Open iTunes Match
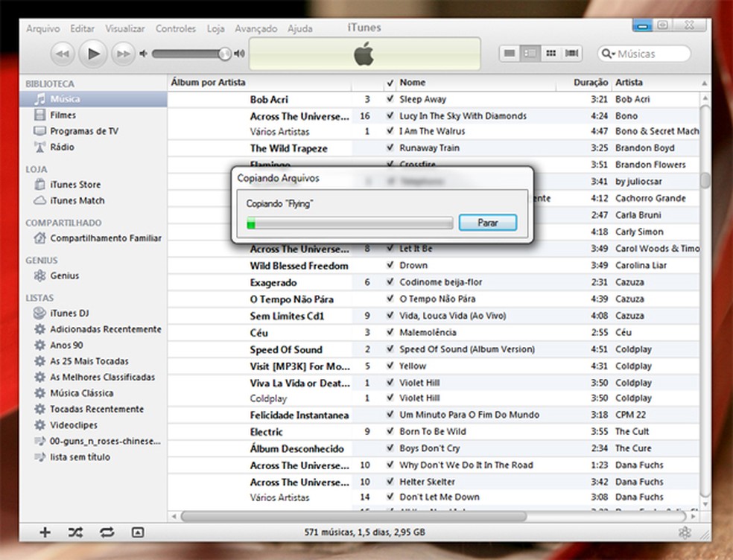The image size is (733, 560). (x=93, y=200)
